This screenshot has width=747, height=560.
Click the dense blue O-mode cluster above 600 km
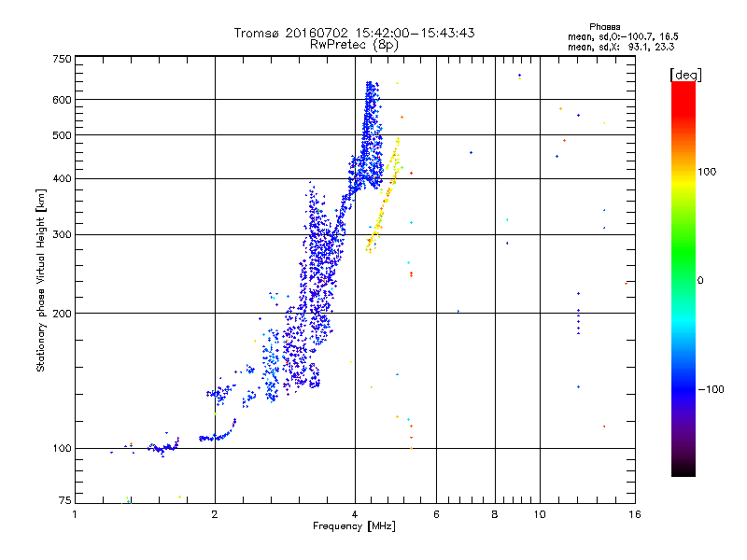coord(372,91)
